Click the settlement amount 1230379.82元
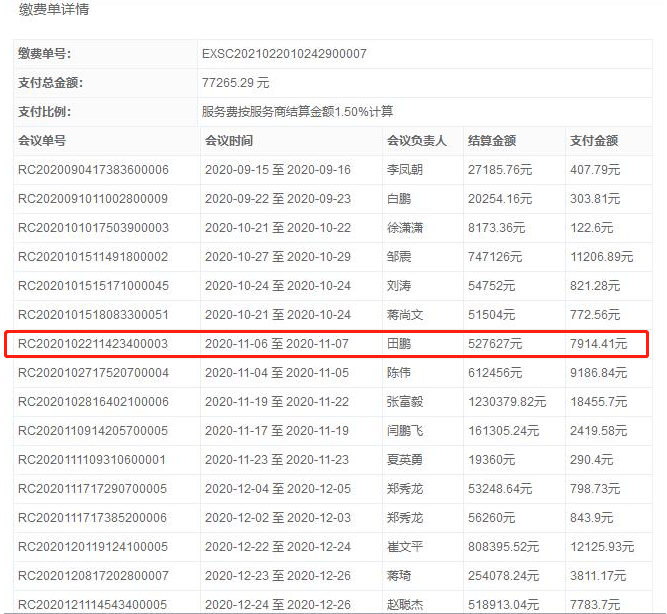 (507, 402)
